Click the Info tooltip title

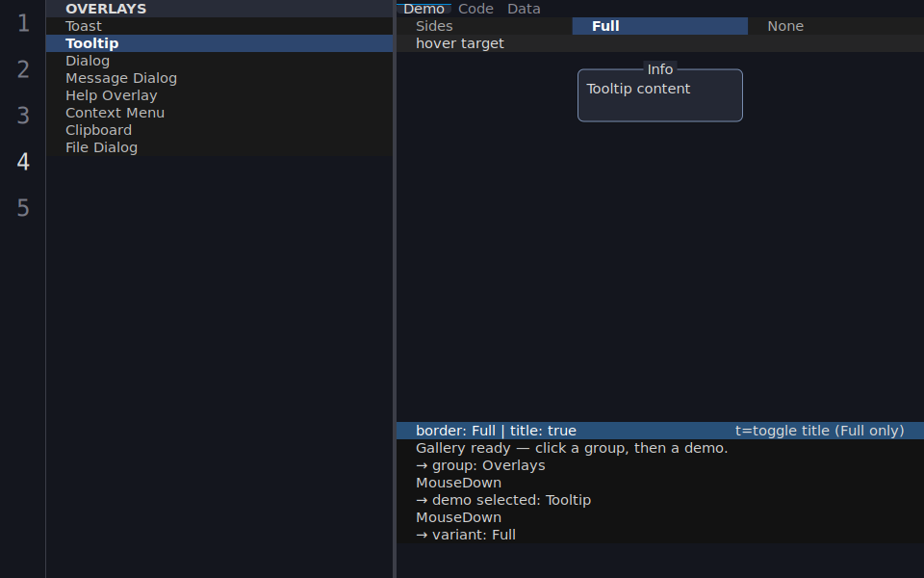coord(660,69)
